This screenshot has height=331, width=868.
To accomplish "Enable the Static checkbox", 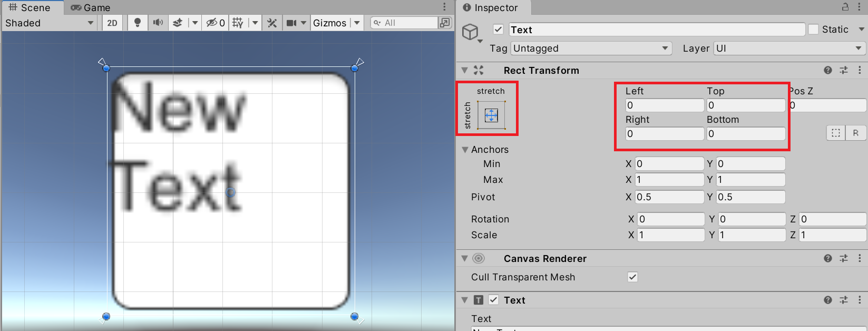I will (x=814, y=30).
